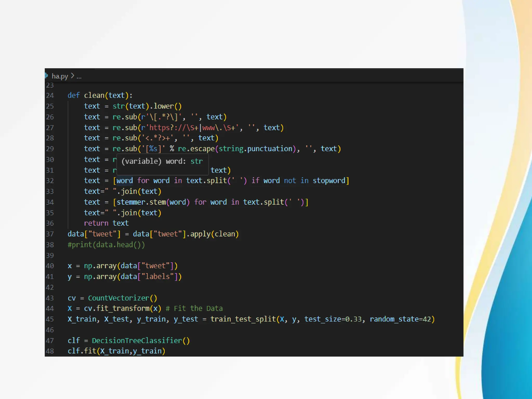Click the Python file icon in breadcrumb
The width and height of the screenshot is (532, 399).
pyautogui.click(x=46, y=76)
